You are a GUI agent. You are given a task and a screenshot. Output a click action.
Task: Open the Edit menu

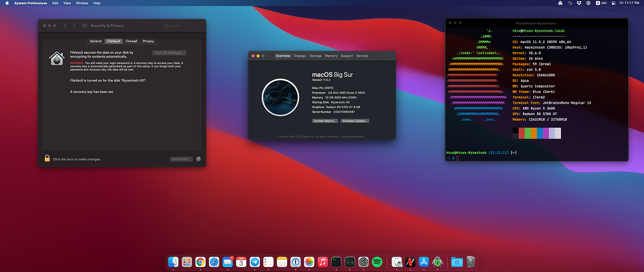55,3
